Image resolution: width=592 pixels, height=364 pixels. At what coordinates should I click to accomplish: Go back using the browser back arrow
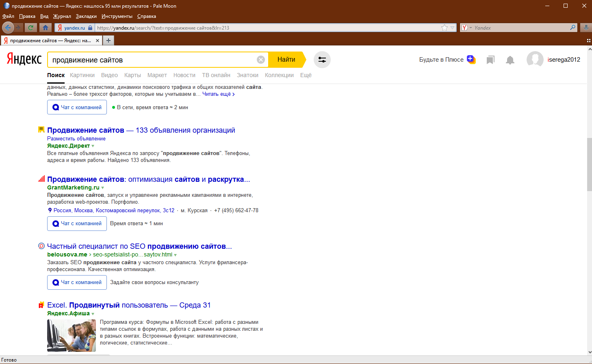click(x=8, y=28)
